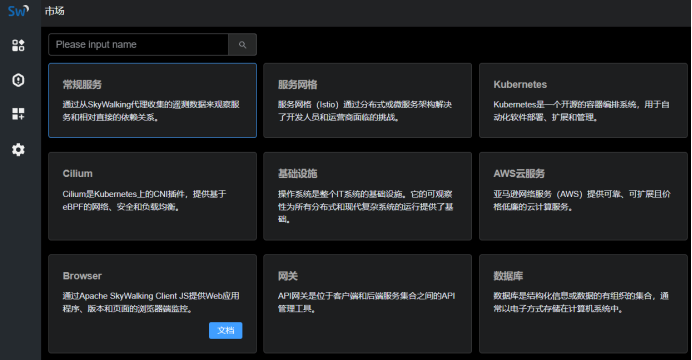The width and height of the screenshot is (692, 360).
Task: Open the Settings gear icon in sidebar
Action: (x=18, y=150)
